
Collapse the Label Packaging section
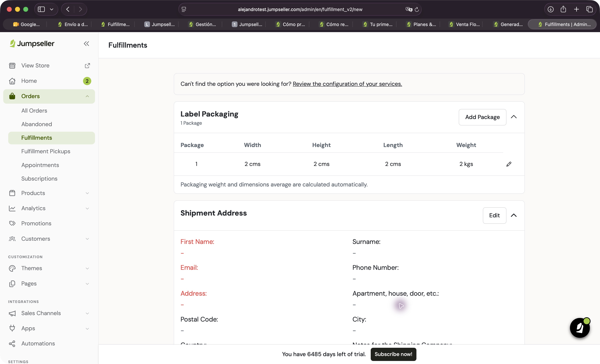pyautogui.click(x=514, y=117)
